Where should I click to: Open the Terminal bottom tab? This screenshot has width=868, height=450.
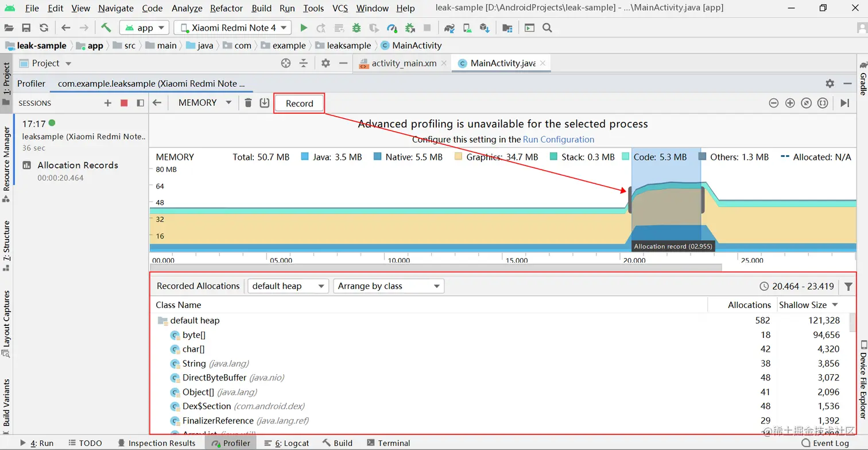pos(388,443)
